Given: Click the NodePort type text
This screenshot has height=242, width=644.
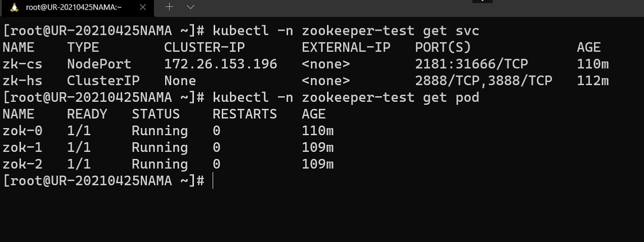Looking at the screenshot, I should (x=99, y=64).
